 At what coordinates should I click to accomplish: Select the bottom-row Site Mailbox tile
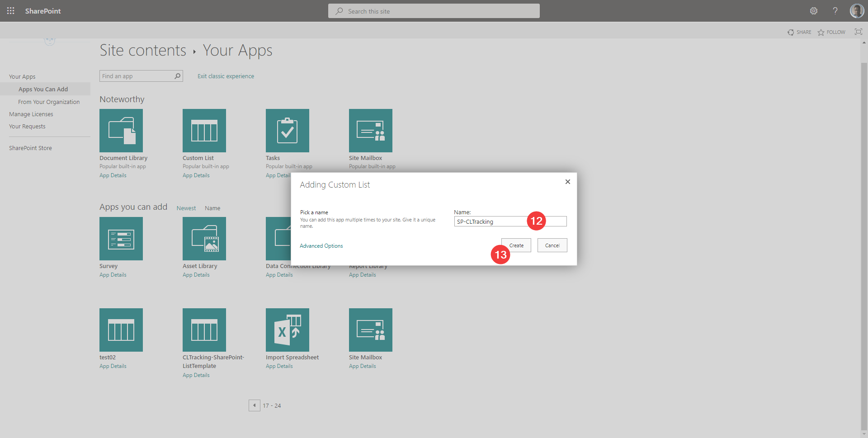[371, 330]
